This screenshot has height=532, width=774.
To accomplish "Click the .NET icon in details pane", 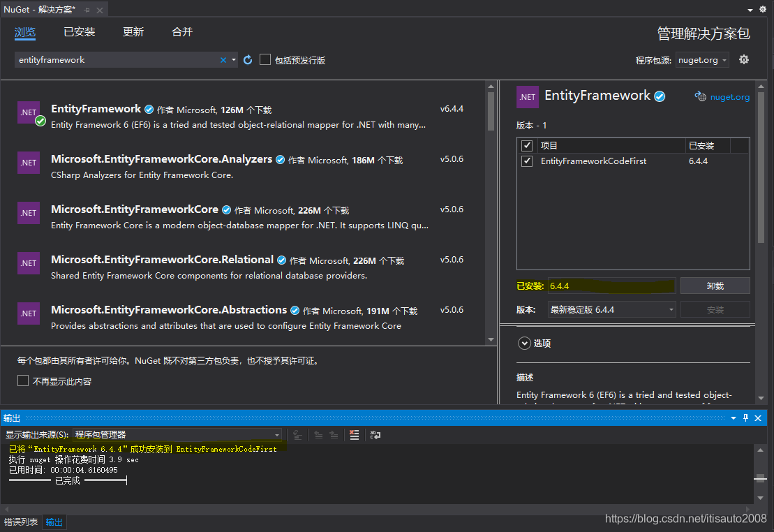I will pyautogui.click(x=527, y=97).
